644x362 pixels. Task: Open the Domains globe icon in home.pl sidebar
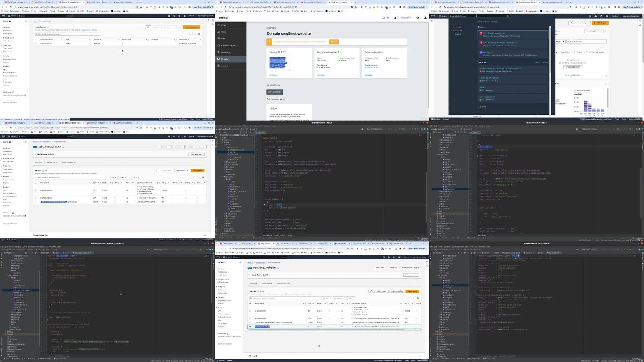tap(219, 59)
